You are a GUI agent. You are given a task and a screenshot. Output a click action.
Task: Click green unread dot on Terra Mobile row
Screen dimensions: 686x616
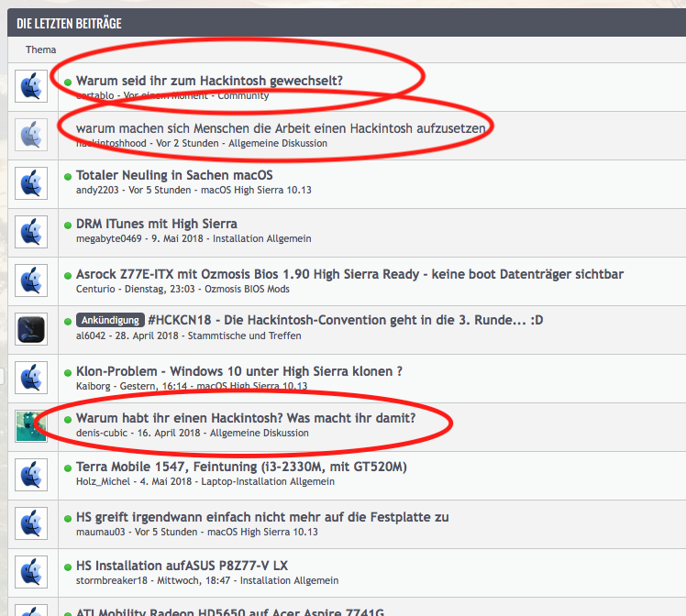coord(68,468)
